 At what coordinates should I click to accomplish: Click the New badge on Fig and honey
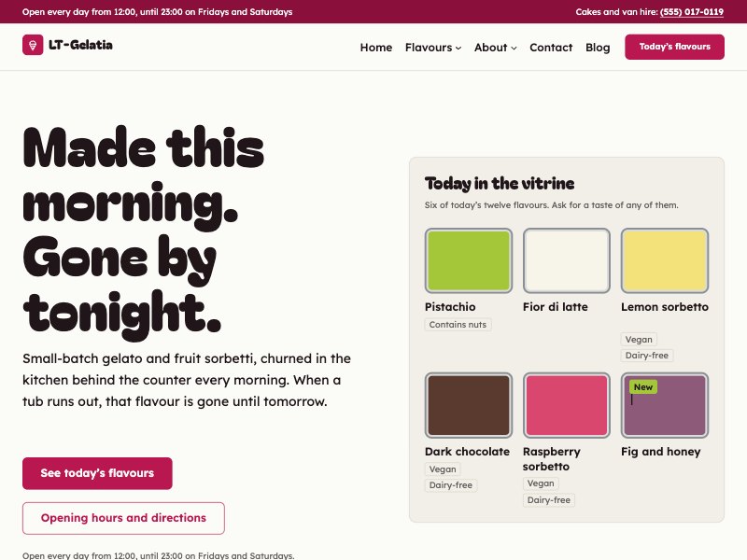click(643, 387)
